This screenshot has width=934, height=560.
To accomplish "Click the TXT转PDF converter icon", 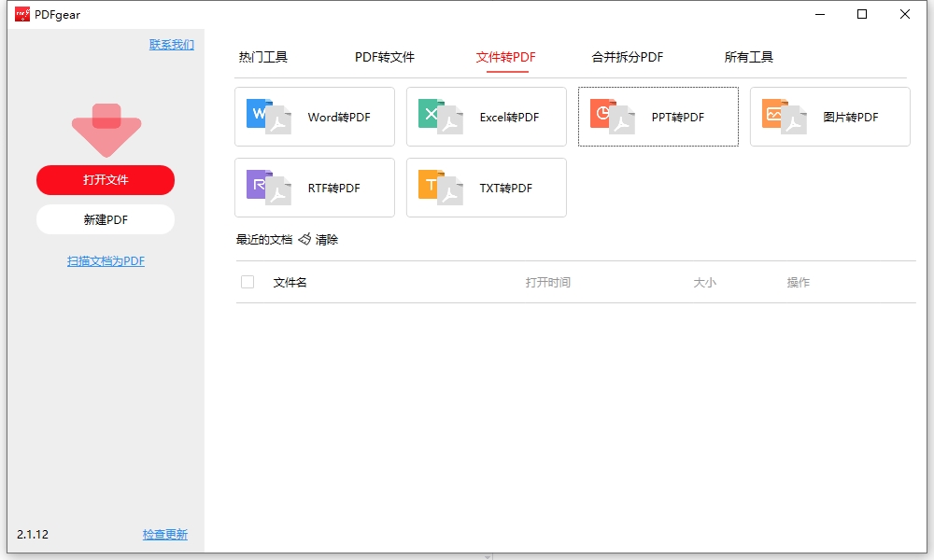I will click(441, 188).
